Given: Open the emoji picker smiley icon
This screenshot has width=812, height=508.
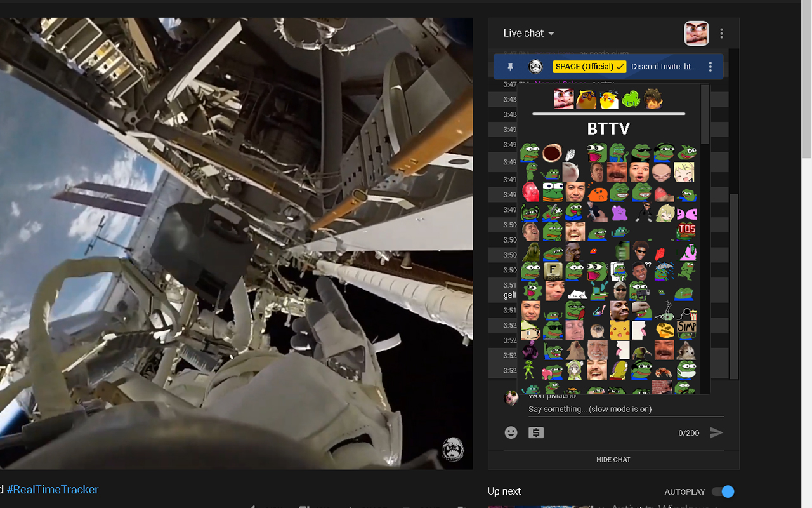Looking at the screenshot, I should click(511, 432).
